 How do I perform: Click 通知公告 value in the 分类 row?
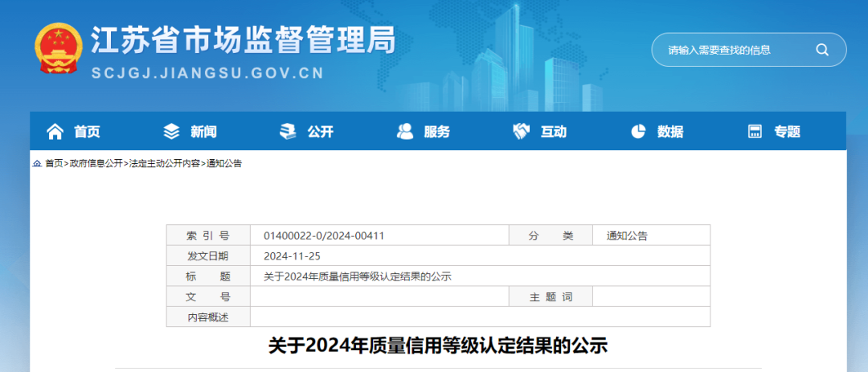coord(627,235)
